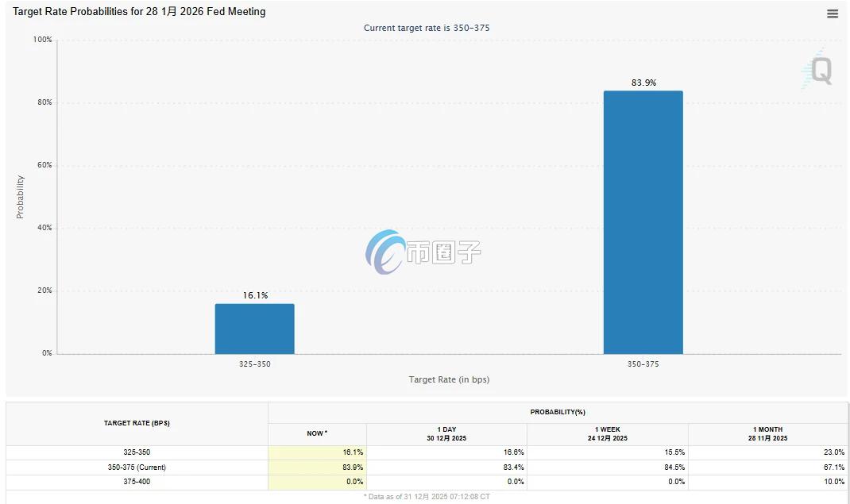Click the 16.1% bar for 325-350

(254, 329)
